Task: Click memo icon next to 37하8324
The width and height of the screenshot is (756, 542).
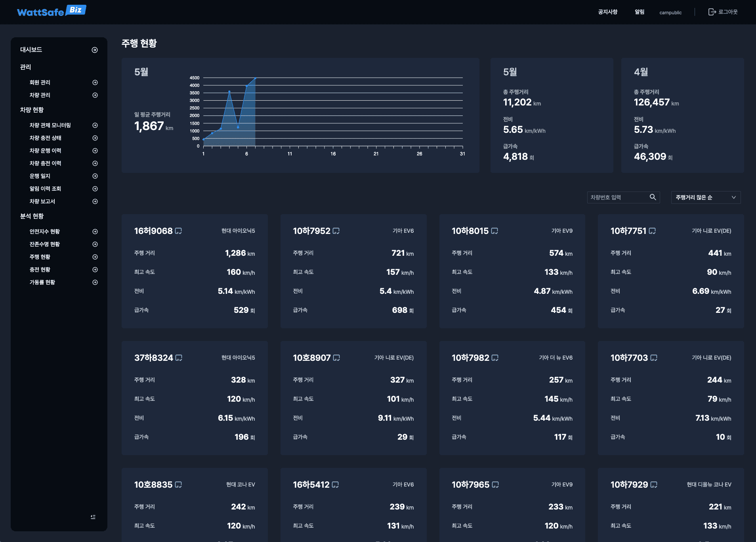Action: 179,358
